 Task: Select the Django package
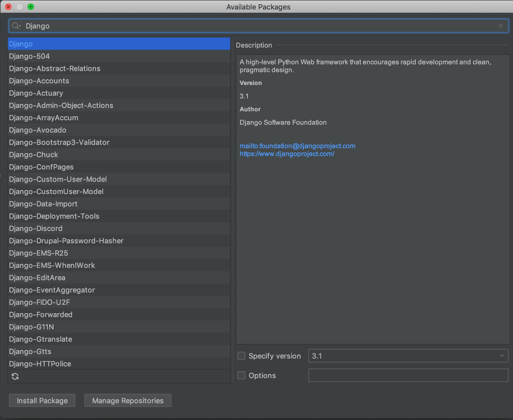coord(119,44)
